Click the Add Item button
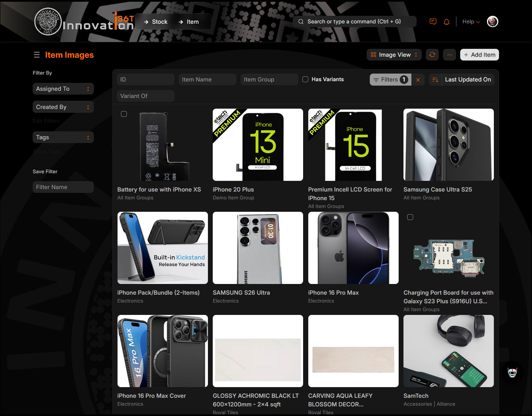Image resolution: width=532 pixels, height=416 pixels. click(x=479, y=55)
